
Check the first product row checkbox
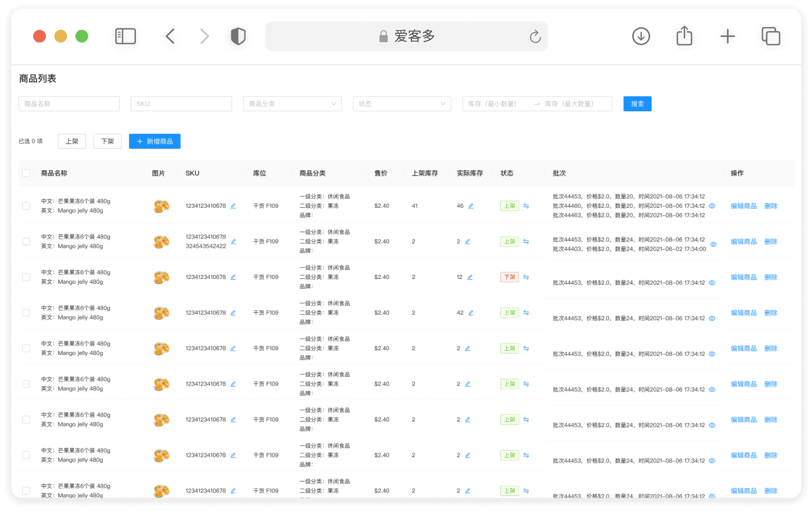(26, 206)
